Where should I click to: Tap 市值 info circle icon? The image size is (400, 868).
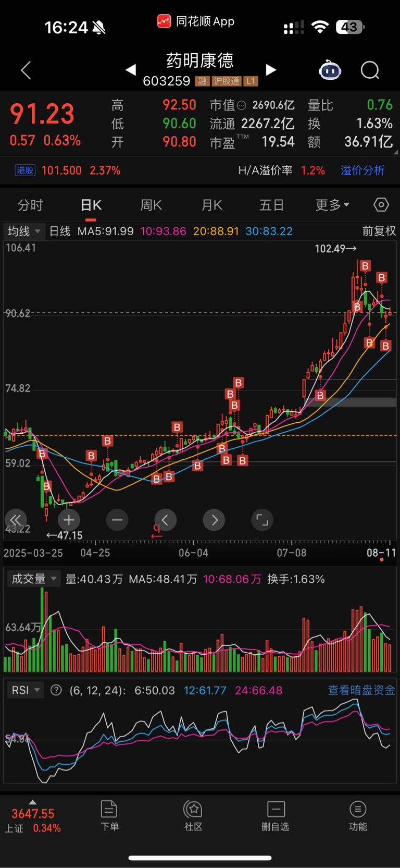click(x=242, y=105)
